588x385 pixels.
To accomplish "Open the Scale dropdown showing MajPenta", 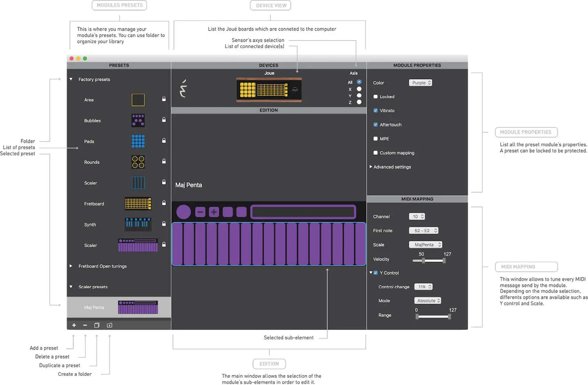I will [x=425, y=245].
